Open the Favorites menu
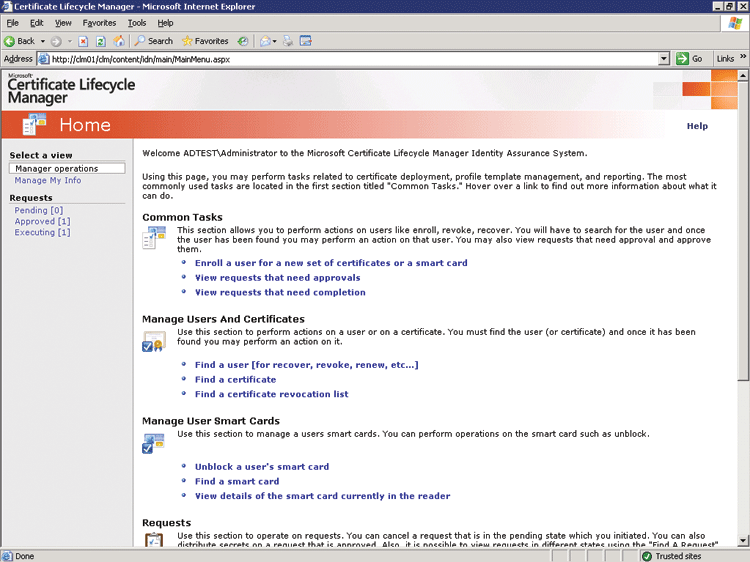 pos(99,23)
